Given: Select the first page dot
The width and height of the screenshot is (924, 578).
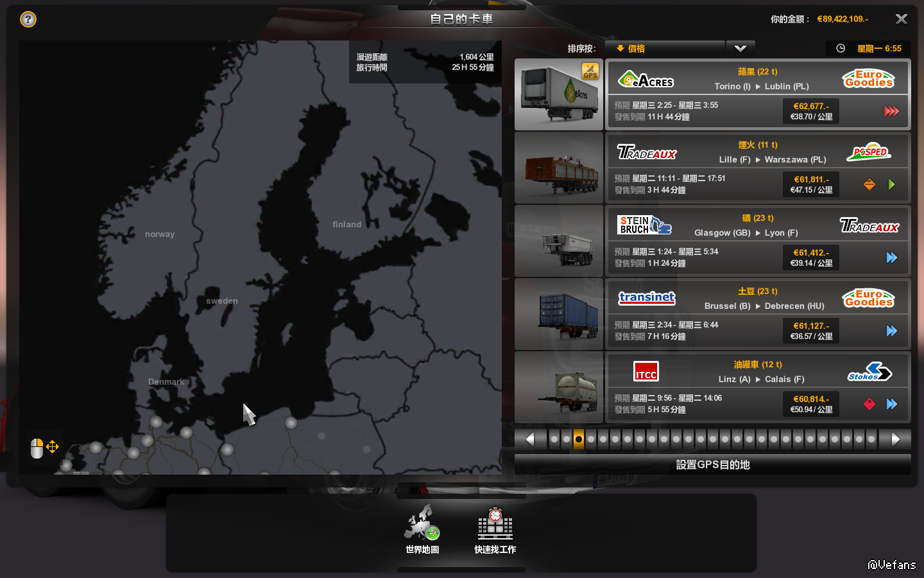Looking at the screenshot, I should pyautogui.click(x=554, y=439).
